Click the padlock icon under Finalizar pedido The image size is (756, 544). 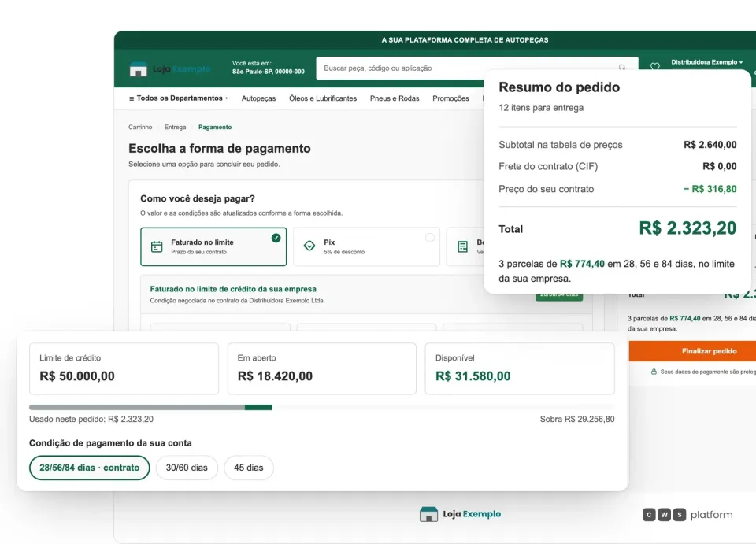654,372
